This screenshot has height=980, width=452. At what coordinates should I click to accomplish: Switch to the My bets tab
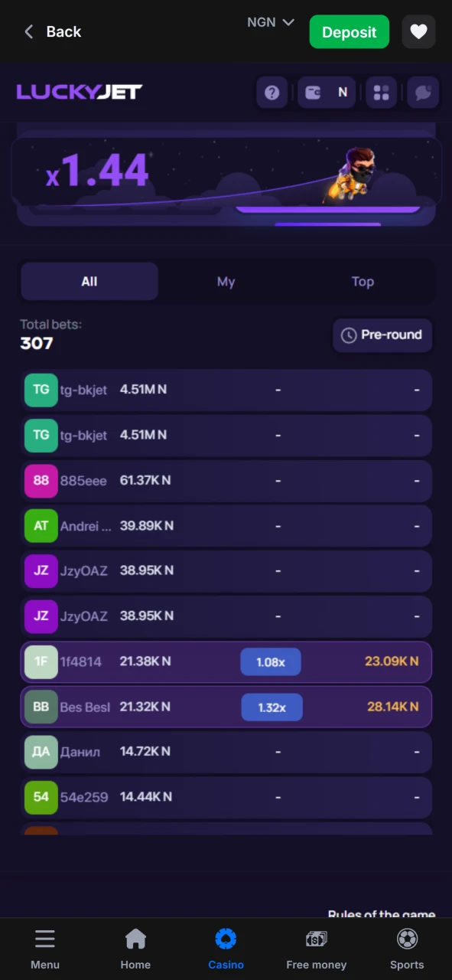(x=226, y=282)
